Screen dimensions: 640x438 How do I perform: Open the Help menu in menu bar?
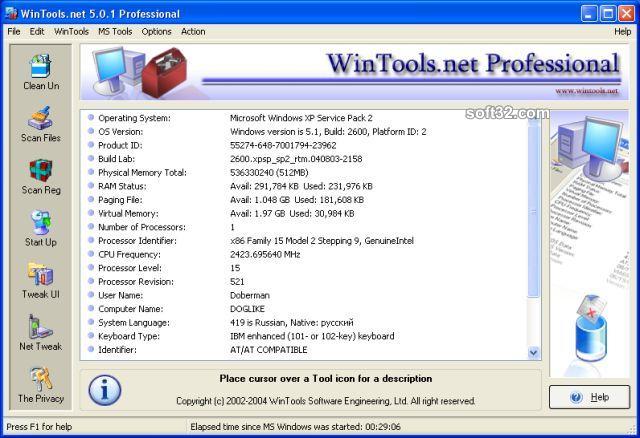pos(622,31)
